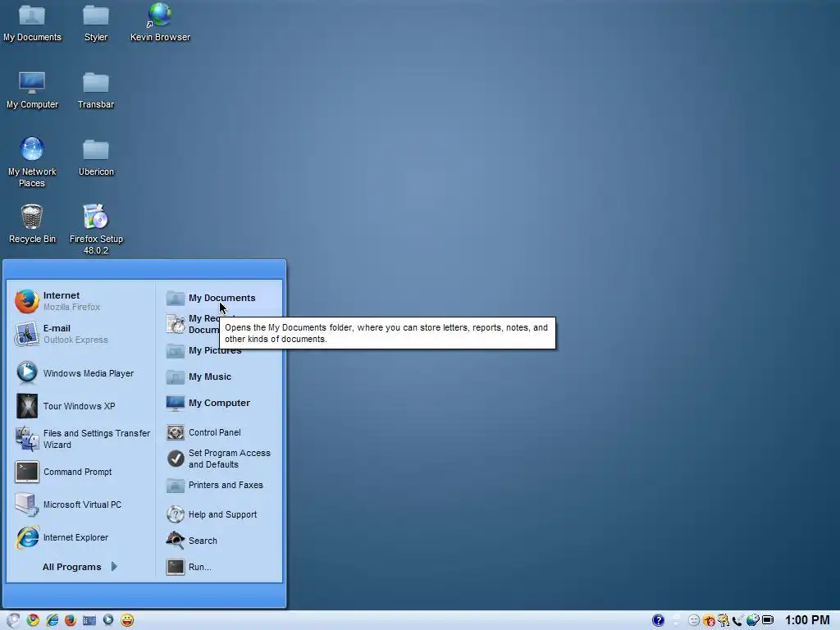Launch Chrome from the quick launch bar
This screenshot has width=840, height=630.
pos(33,620)
